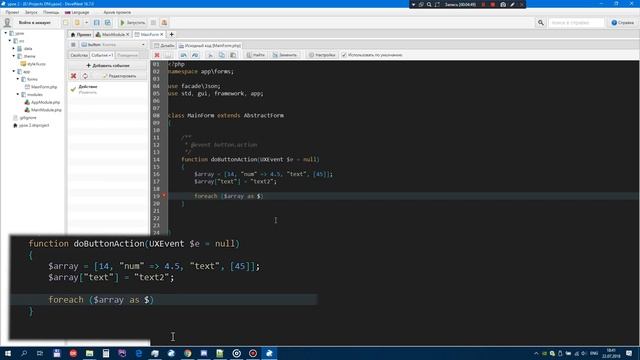Click the green Run (Запустить) button
This screenshot has width=640, height=360.
coord(133,22)
